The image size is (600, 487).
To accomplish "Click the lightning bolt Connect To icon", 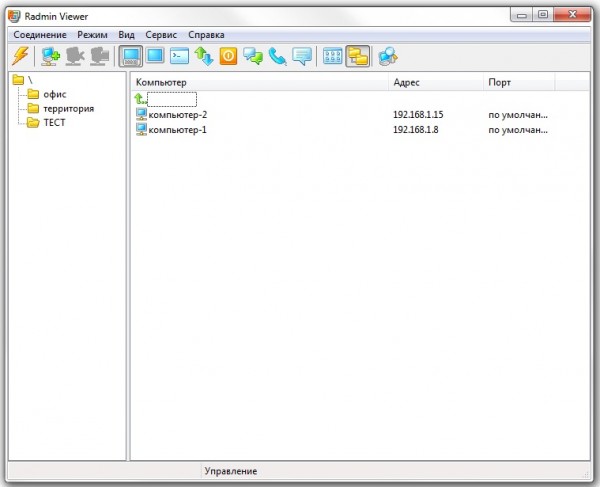I will pos(20,56).
